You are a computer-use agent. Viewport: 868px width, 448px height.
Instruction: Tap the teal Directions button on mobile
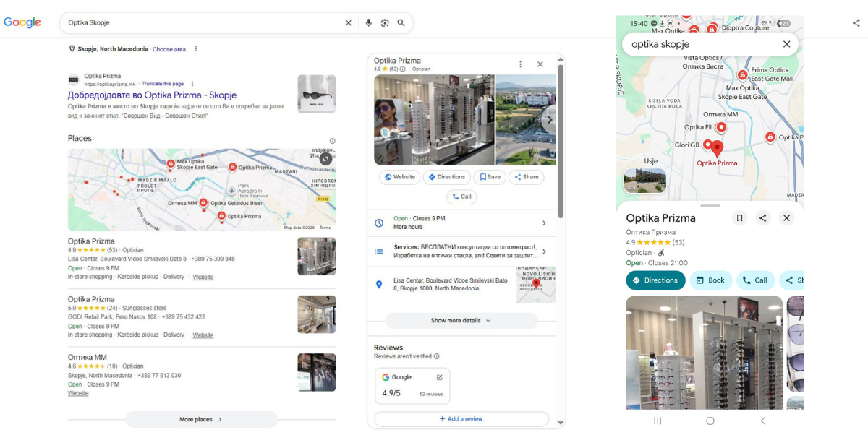click(655, 280)
